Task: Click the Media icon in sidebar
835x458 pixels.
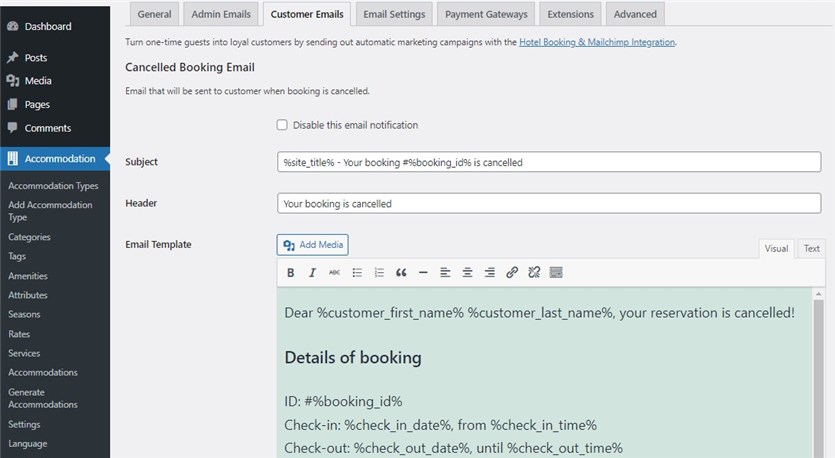Action: coord(13,81)
